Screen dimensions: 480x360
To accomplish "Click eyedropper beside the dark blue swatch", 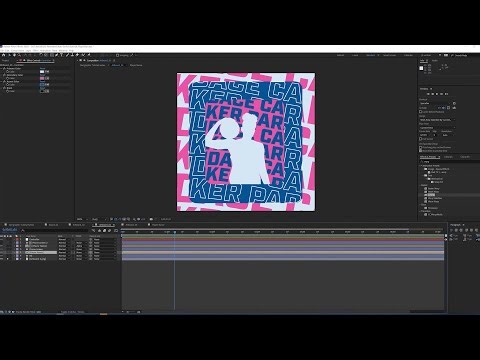I will 47,85.
